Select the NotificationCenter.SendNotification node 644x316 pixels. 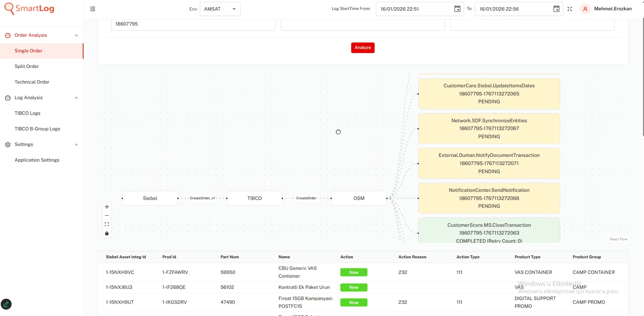489,198
